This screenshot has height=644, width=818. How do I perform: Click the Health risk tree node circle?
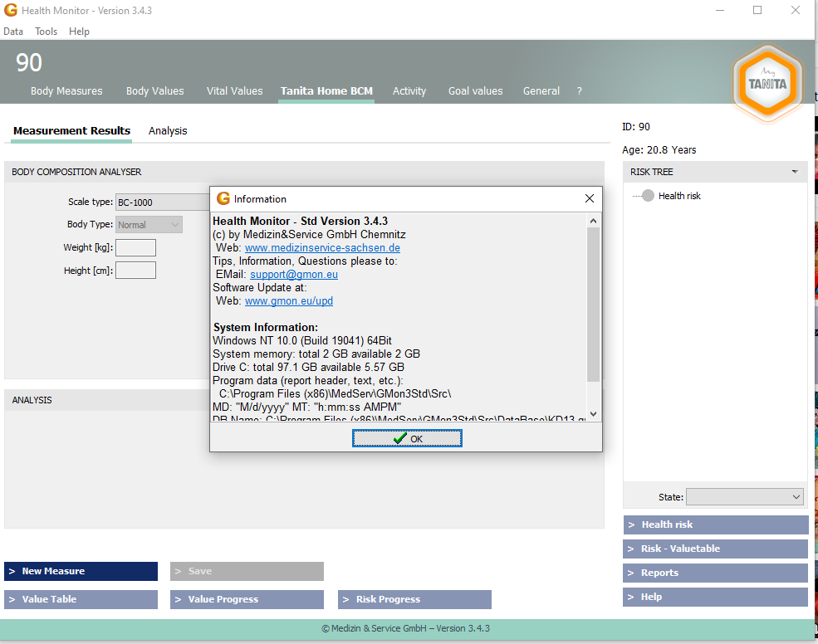tap(648, 196)
